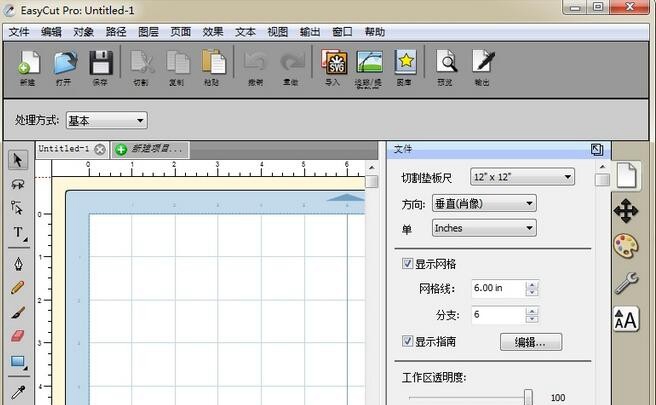This screenshot has width=656, height=405.
Task: Click the panel undock icon beside 文件
Action: [x=597, y=149]
